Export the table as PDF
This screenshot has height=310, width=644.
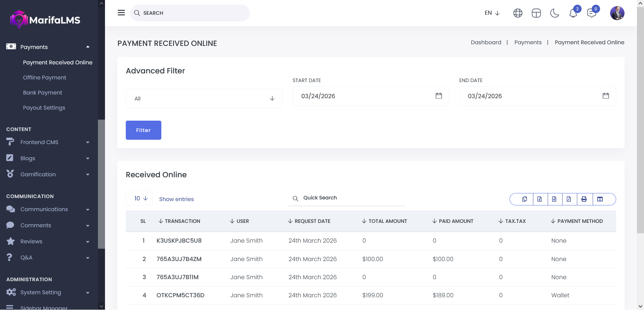(x=569, y=199)
